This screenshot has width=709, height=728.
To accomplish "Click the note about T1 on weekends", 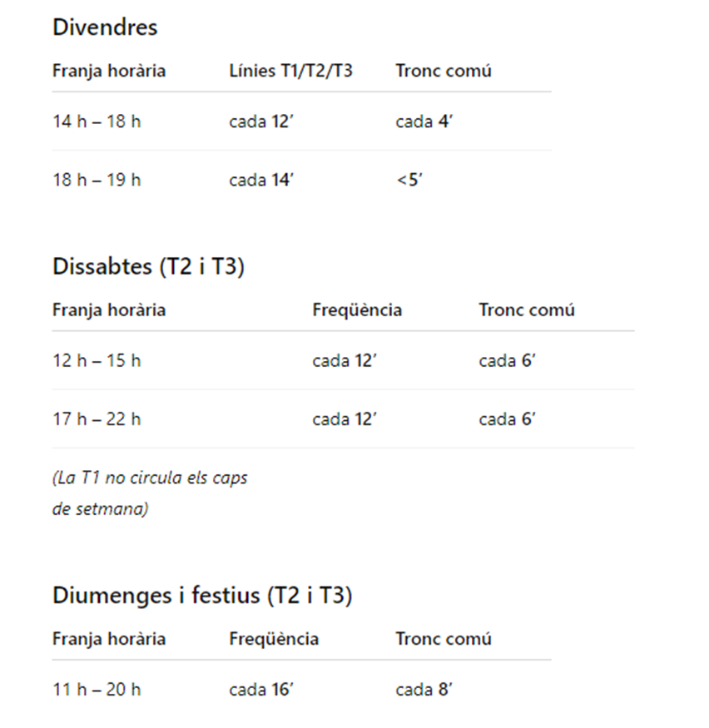I will coord(150,493).
